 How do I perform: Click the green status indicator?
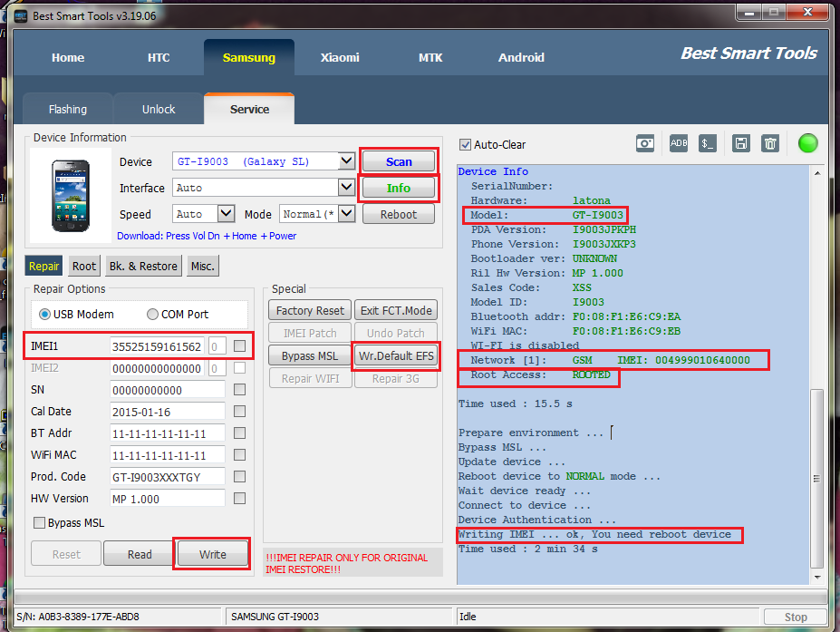tap(808, 143)
